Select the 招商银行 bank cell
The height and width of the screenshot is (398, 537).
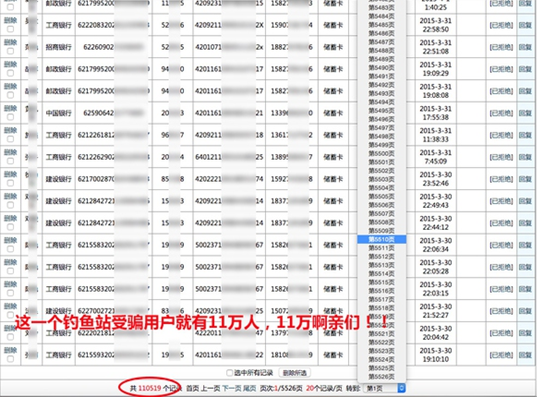click(x=59, y=47)
